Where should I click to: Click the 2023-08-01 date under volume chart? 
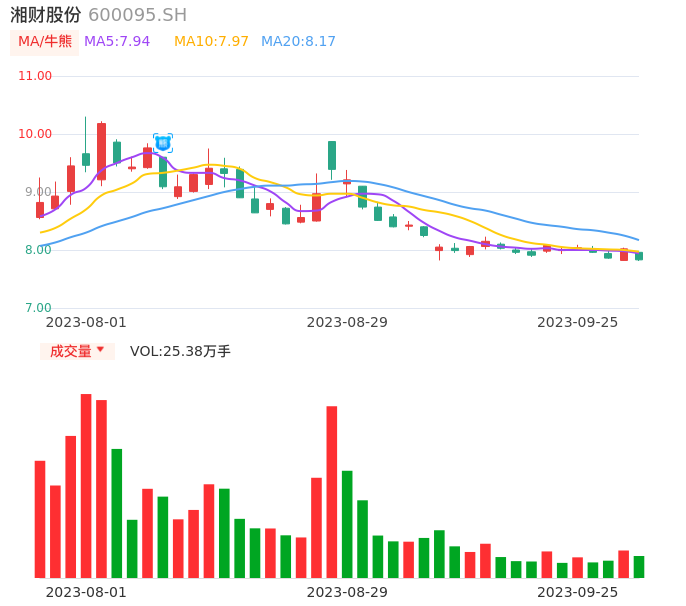[x=86, y=592]
